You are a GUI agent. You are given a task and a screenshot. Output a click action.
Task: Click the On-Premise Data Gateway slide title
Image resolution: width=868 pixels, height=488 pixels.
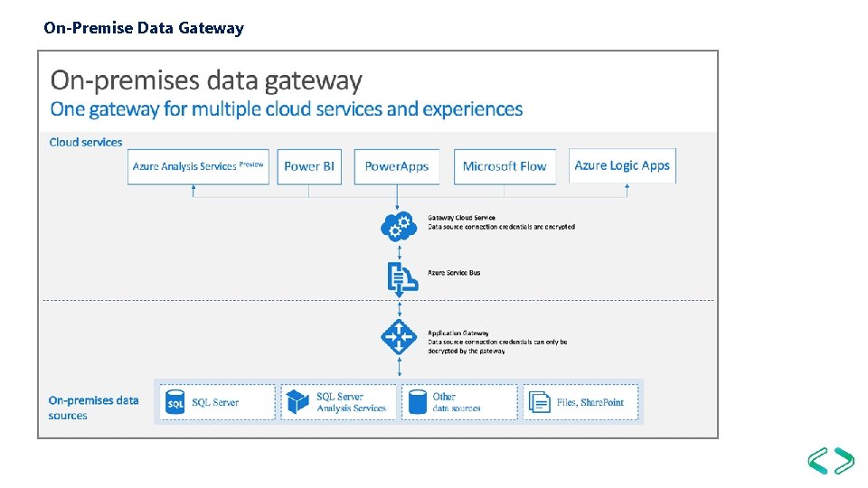(x=144, y=28)
